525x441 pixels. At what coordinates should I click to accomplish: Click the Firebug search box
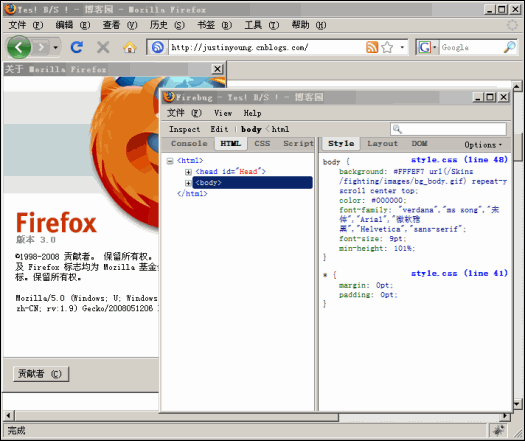[x=448, y=129]
